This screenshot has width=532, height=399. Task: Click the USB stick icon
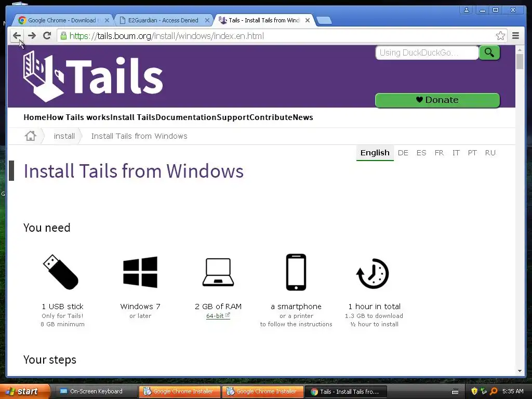tap(61, 272)
